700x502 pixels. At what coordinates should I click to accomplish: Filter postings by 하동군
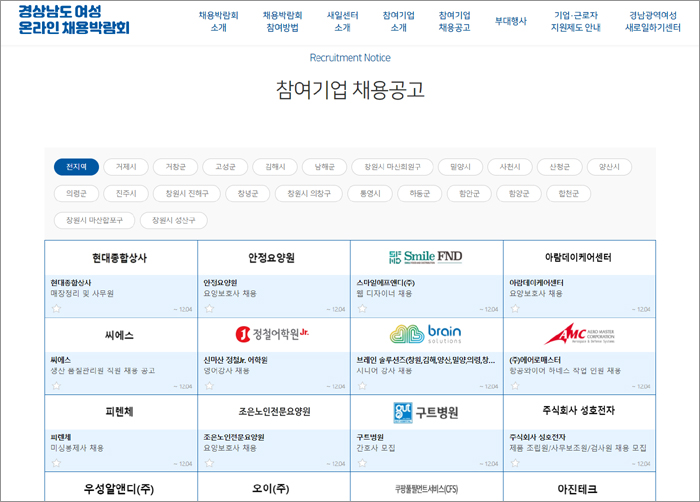pyautogui.click(x=420, y=193)
